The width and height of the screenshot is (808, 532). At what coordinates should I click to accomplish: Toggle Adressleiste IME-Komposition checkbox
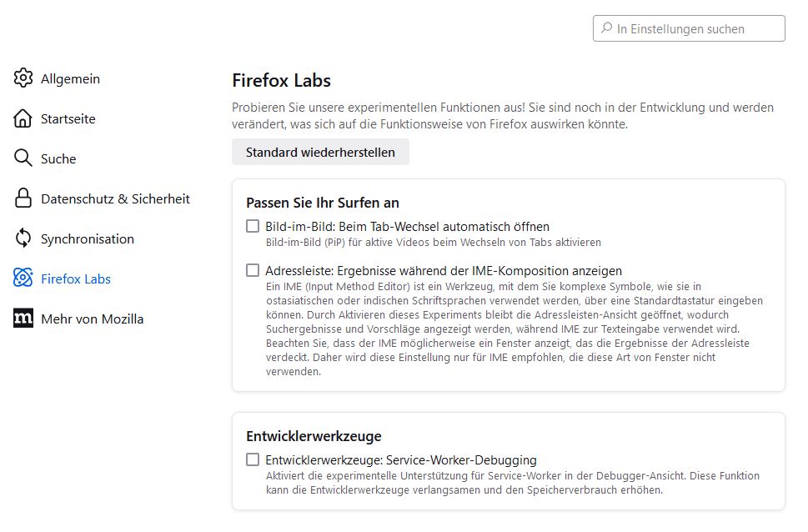(253, 270)
